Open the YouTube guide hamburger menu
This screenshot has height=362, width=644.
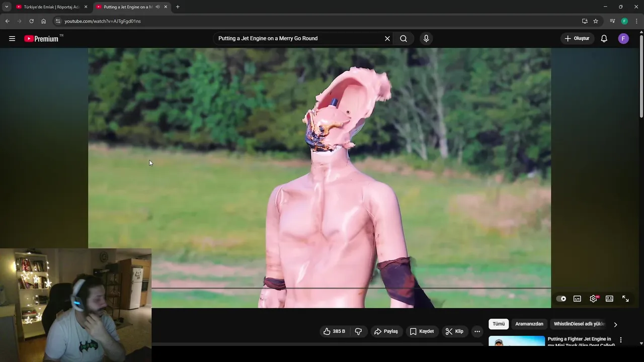coord(12,39)
